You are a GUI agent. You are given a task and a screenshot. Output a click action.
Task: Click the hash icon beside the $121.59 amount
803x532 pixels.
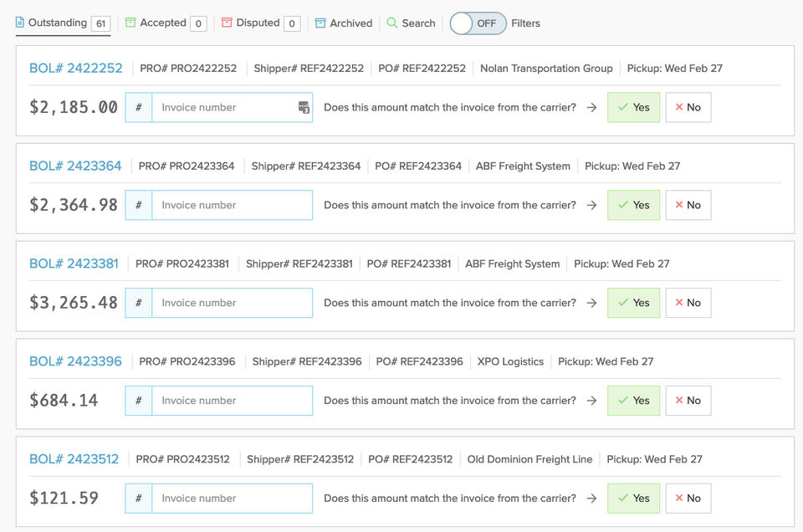point(139,499)
